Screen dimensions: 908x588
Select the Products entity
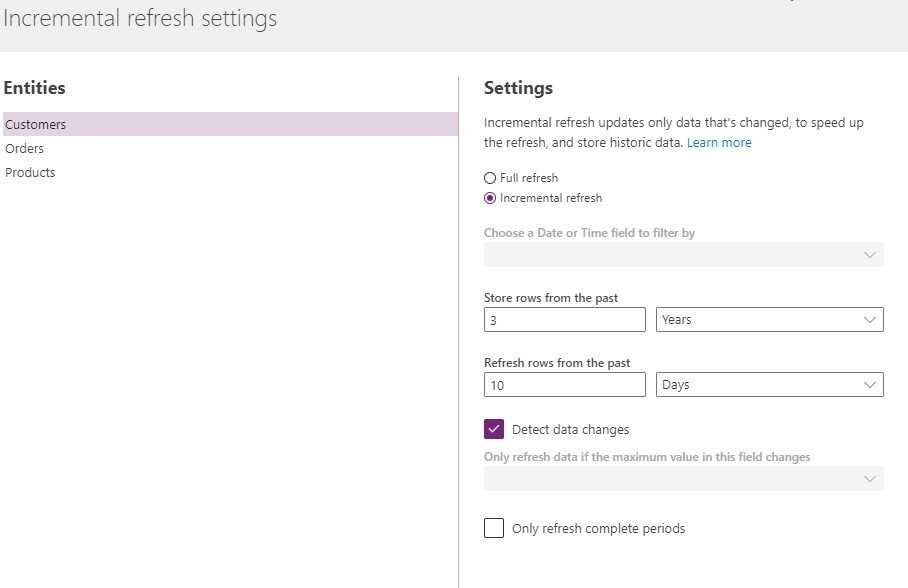[x=30, y=172]
